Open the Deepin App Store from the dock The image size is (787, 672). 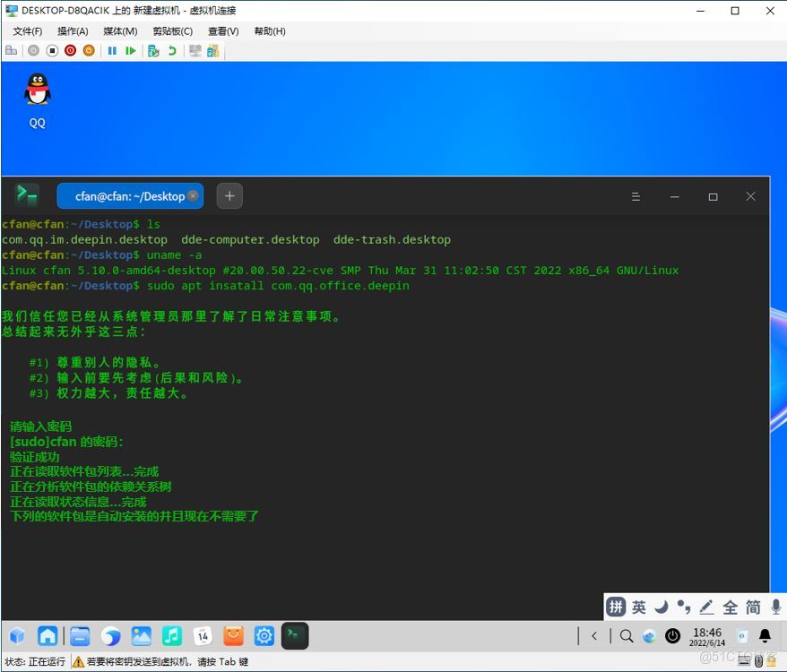click(234, 635)
